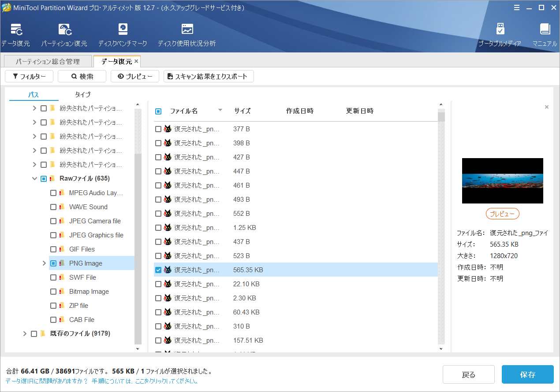Click the Bitmap Image folder icon

tap(62, 292)
